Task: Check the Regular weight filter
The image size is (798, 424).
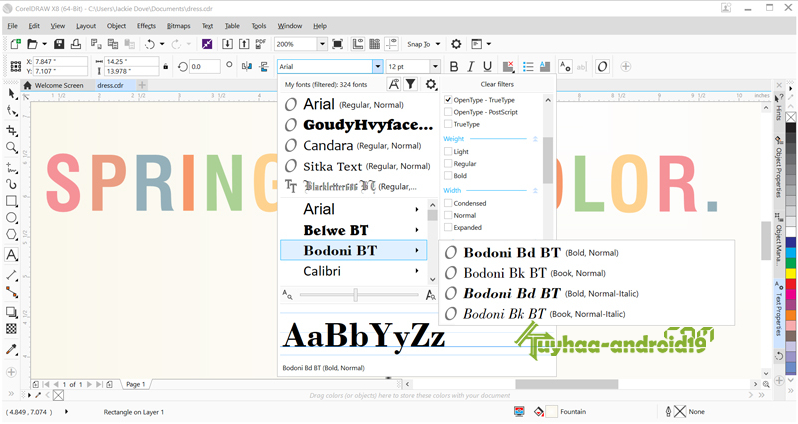Action: 448,164
